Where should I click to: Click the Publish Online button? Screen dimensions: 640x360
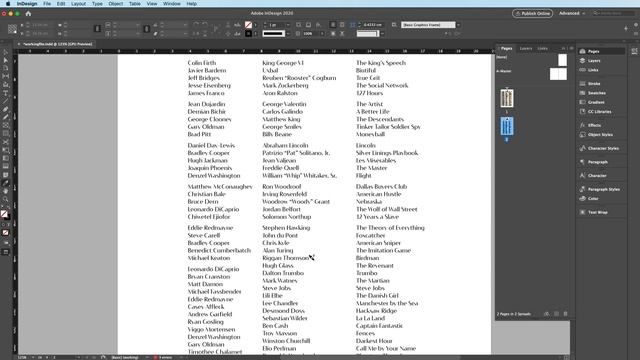532,13
